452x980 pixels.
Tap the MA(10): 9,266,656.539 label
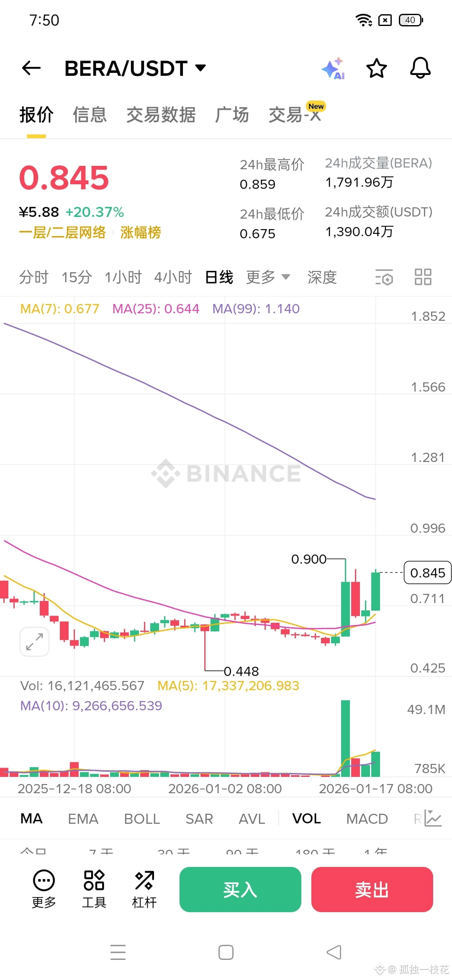[91, 706]
